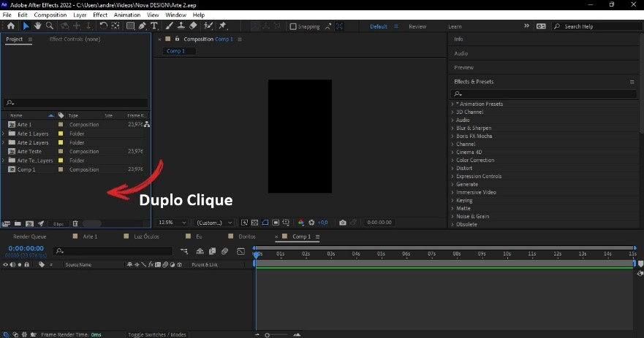The height and width of the screenshot is (338, 644).
Task: Select the Roto Brush tool
Action: pos(208,26)
